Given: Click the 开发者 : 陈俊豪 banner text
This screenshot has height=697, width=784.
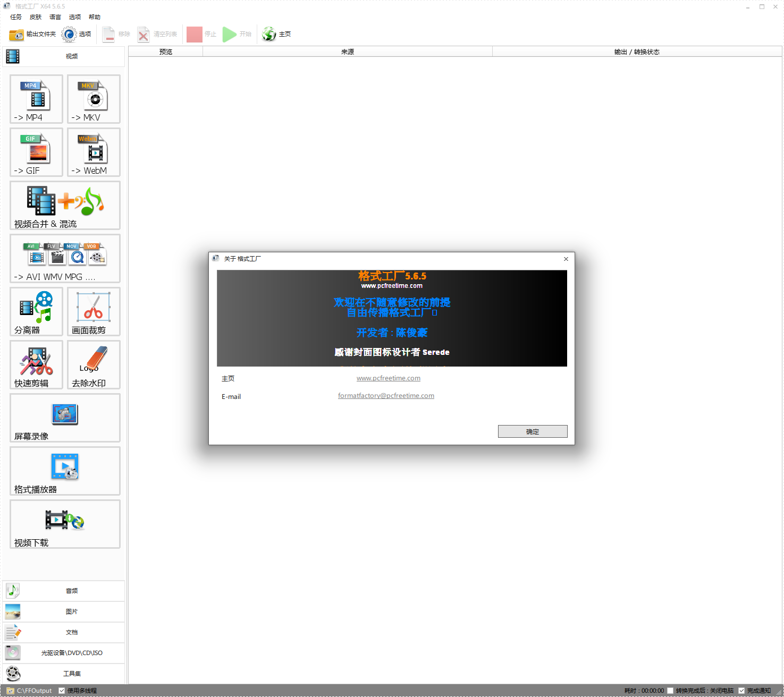Looking at the screenshot, I should (392, 333).
